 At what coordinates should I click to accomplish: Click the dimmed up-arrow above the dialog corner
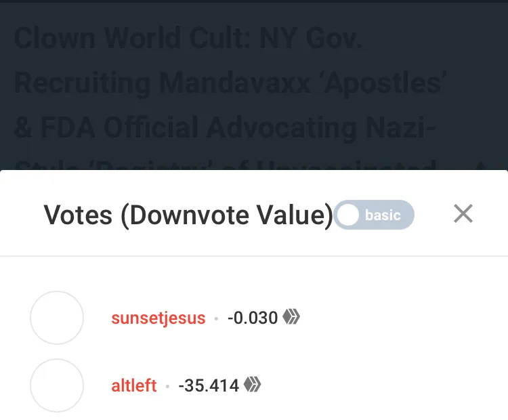click(x=481, y=165)
